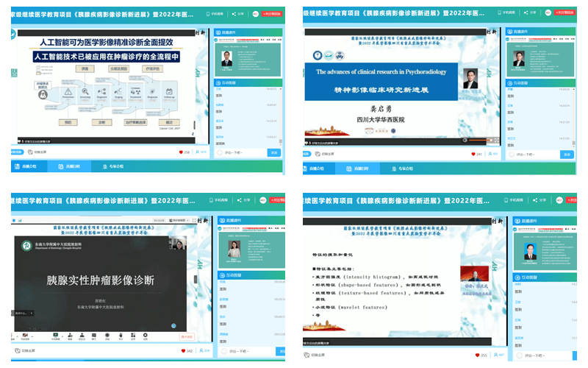Image resolution: width=588 pixels, height=368 pixels.
Task: Click speaker courseware thumbnail in the Psychoradiology panel
Action: tap(540, 59)
